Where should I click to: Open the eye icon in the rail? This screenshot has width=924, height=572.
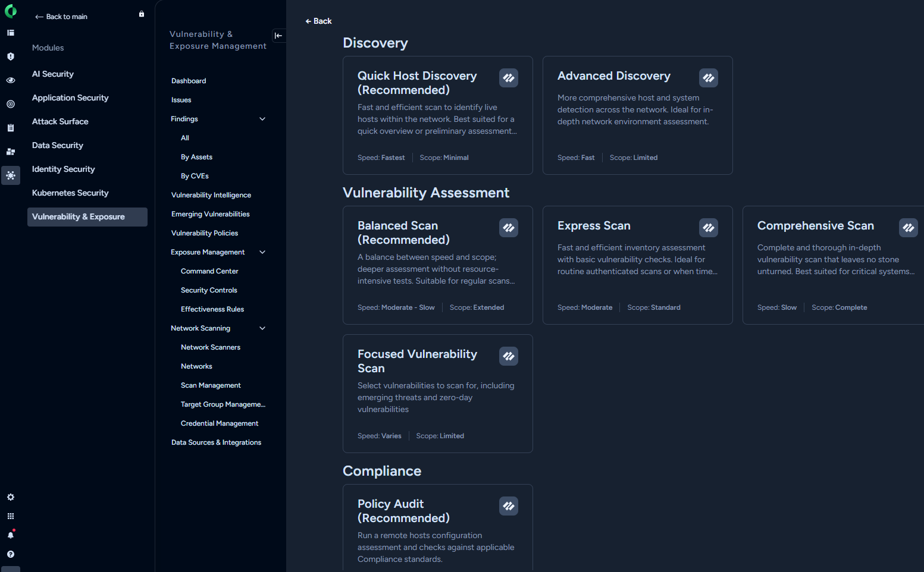(11, 80)
